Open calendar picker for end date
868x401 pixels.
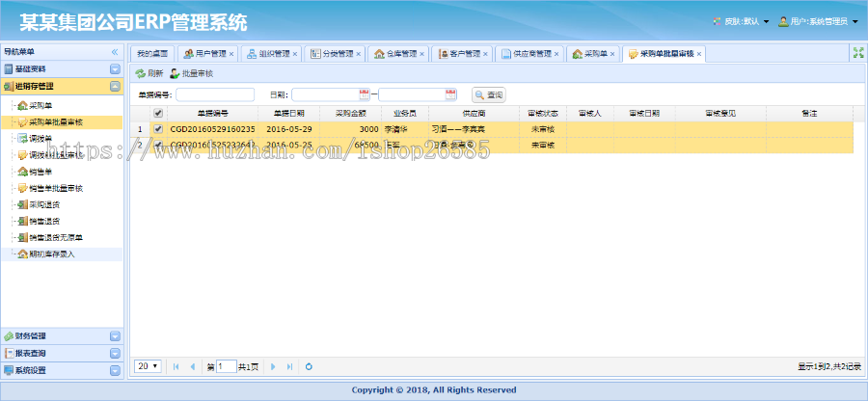coord(450,94)
